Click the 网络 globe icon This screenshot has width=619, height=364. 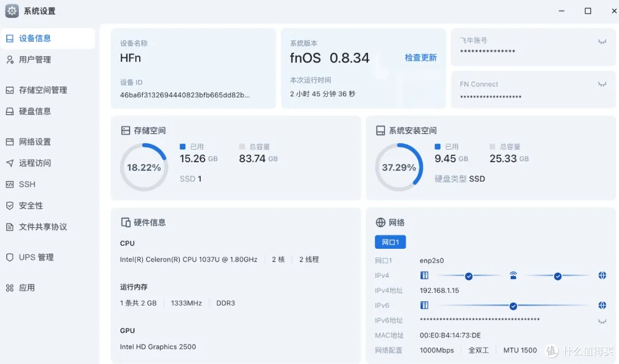(x=380, y=222)
